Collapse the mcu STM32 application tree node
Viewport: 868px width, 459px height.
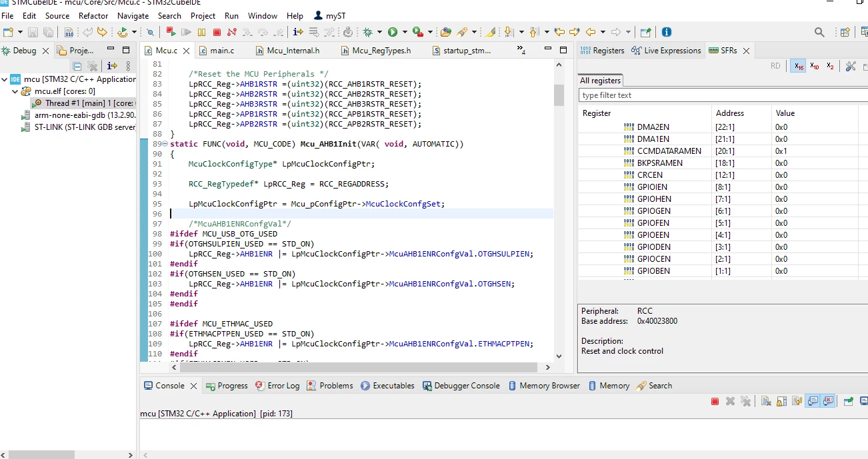tap(5, 79)
